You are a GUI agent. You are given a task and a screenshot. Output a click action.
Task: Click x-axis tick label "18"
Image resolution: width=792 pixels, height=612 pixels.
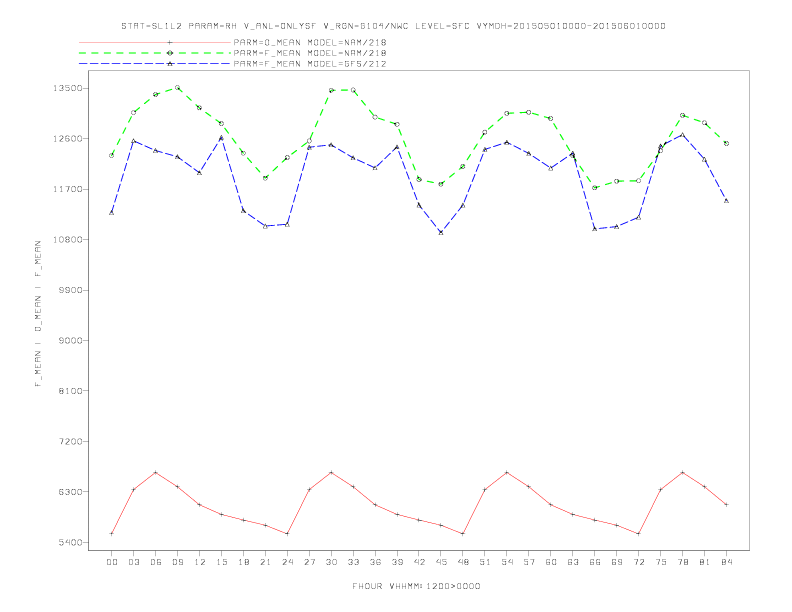[x=243, y=562]
